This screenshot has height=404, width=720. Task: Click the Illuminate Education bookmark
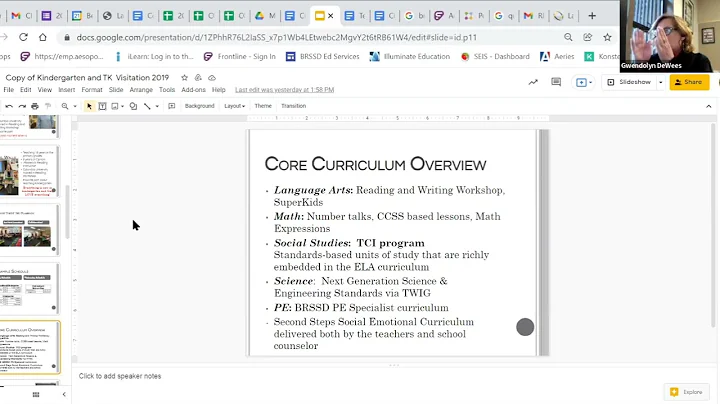click(410, 56)
